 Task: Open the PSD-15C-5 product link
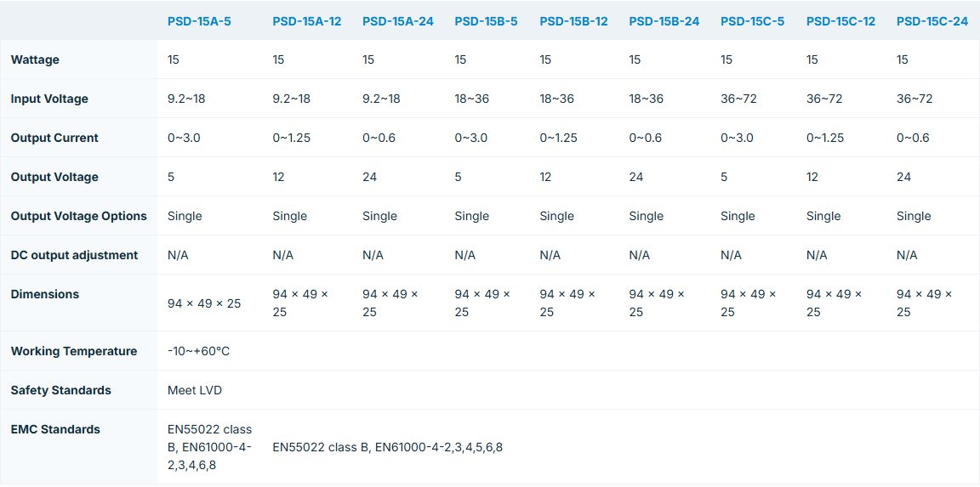point(752,21)
